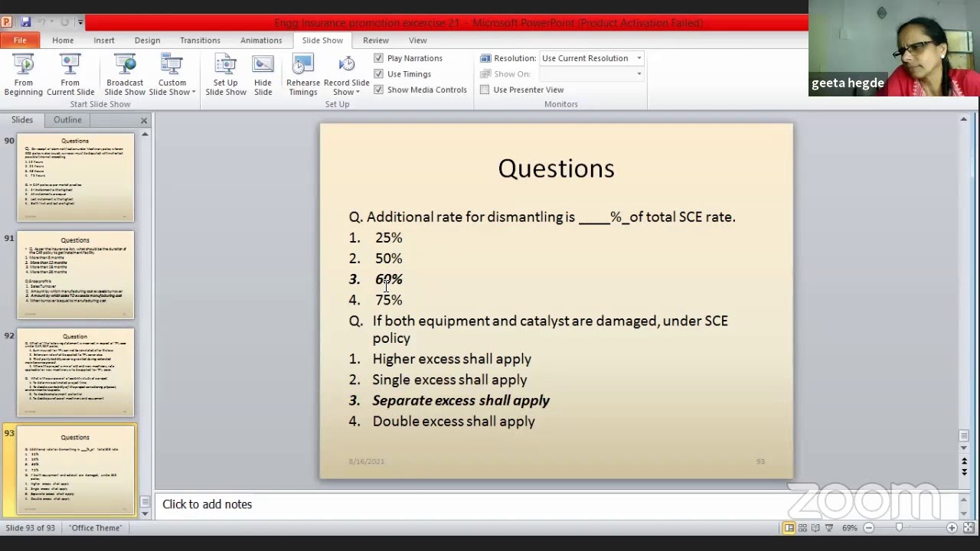980x551 pixels.
Task: Zoom in with the plus button
Action: (952, 527)
